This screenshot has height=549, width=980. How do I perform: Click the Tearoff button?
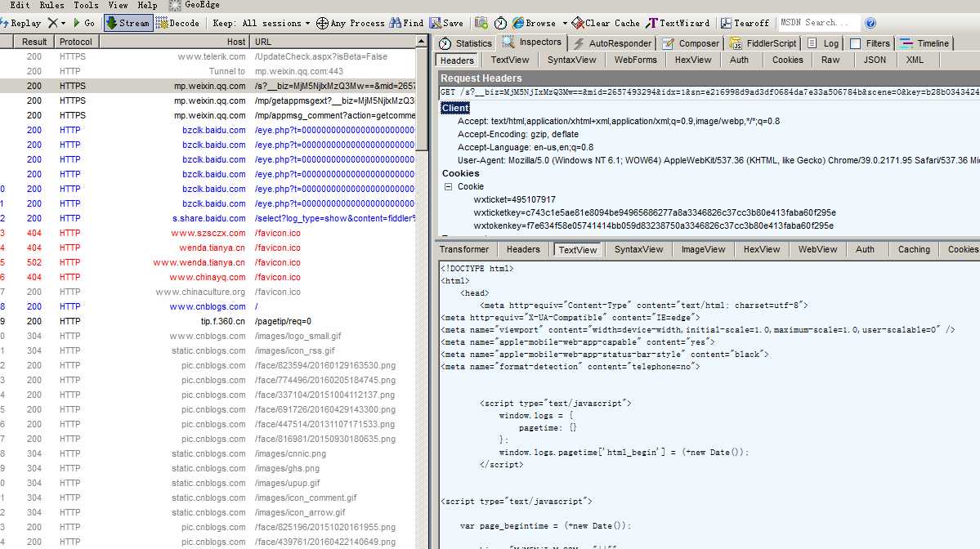(x=745, y=23)
